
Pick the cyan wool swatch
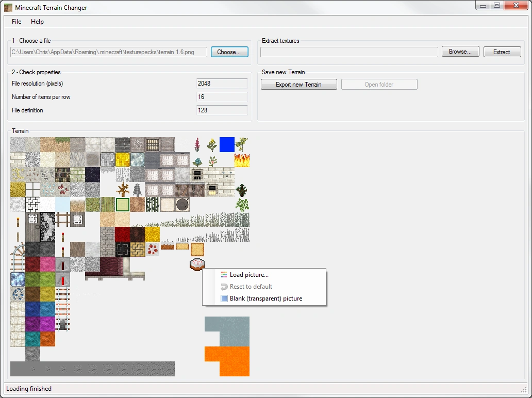coord(32,339)
